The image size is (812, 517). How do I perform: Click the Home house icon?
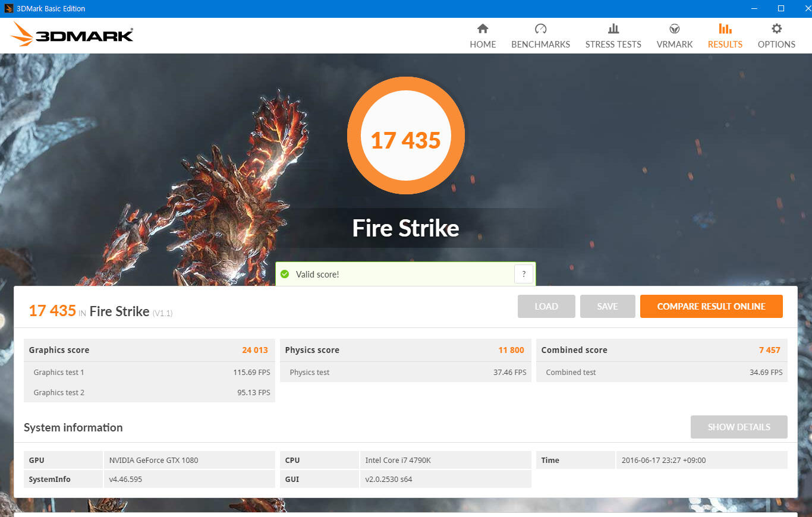pos(483,29)
